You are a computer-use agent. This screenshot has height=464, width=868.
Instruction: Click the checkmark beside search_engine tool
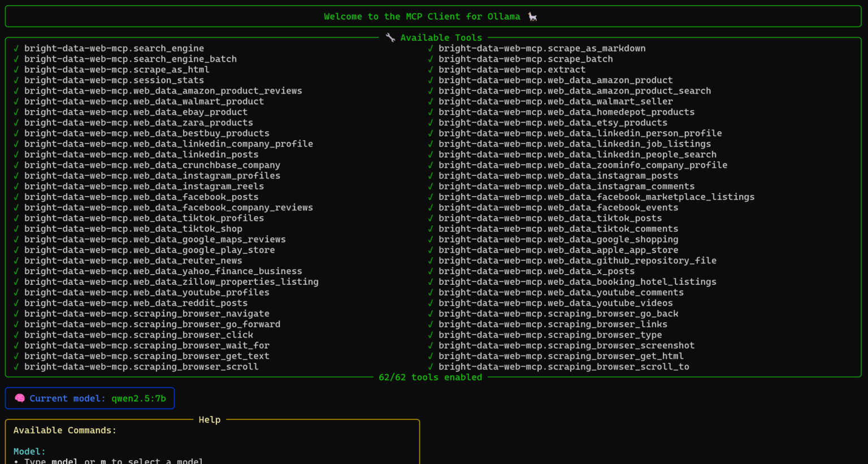tap(16, 48)
